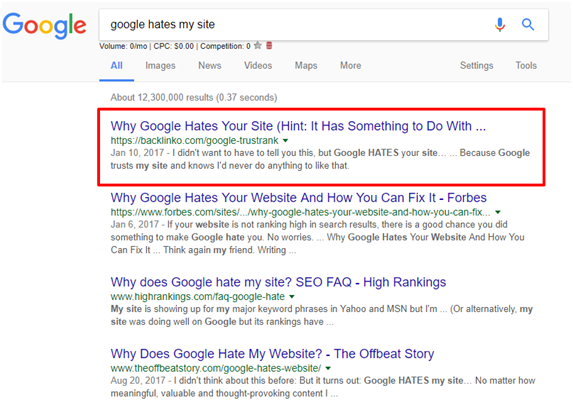Screen dimensions: 573x402
Task: Open the Forbes 'Why Google Hates Your Website' link
Action: coord(299,198)
